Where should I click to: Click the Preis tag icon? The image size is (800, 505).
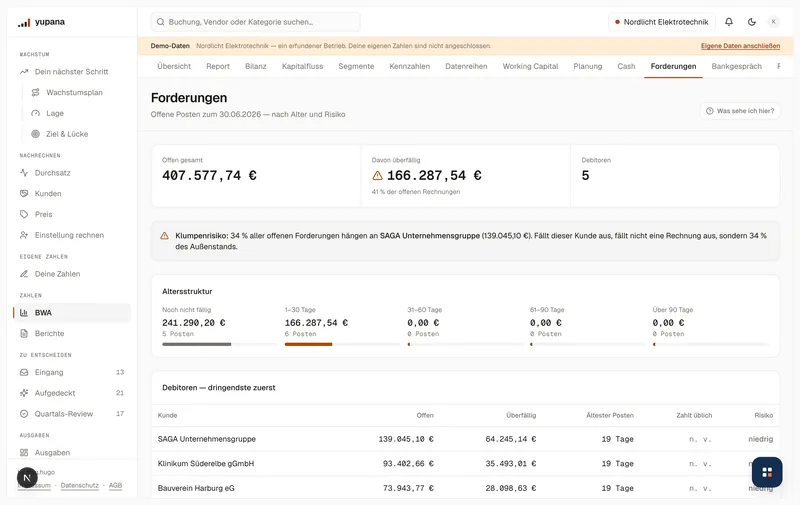[x=24, y=214]
